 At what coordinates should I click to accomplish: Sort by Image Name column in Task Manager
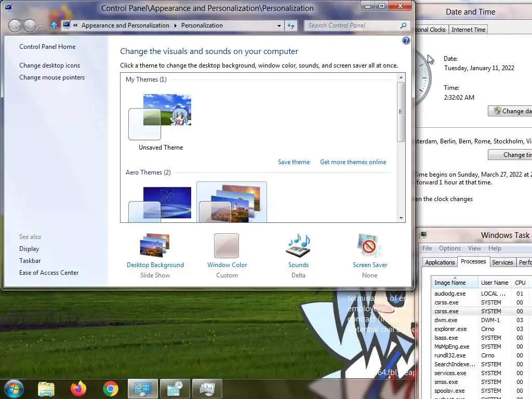click(x=454, y=282)
